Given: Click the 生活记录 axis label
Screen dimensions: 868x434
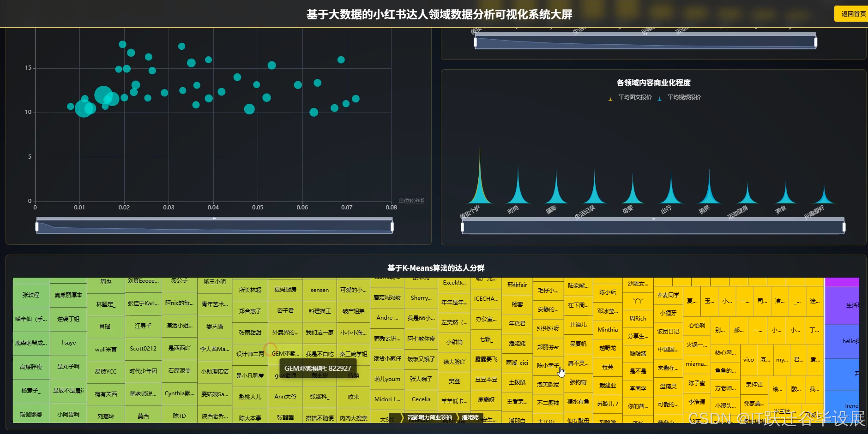Looking at the screenshot, I should tap(585, 212).
